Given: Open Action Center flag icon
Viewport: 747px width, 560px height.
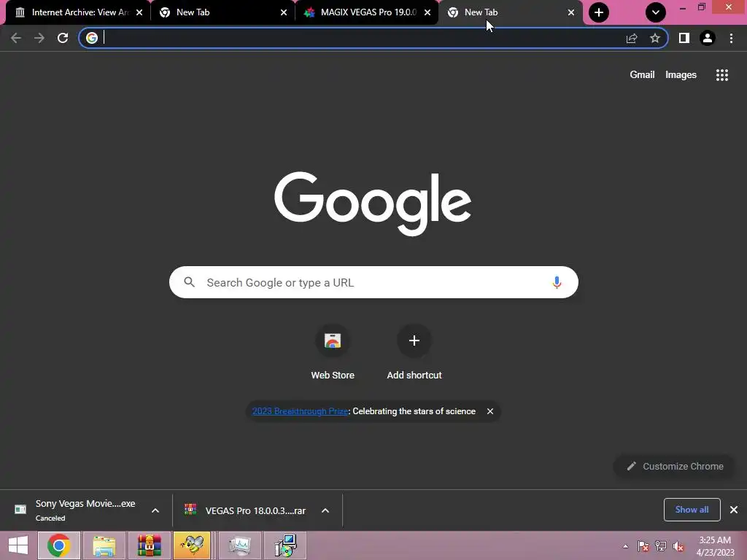Looking at the screenshot, I should click(x=643, y=545).
